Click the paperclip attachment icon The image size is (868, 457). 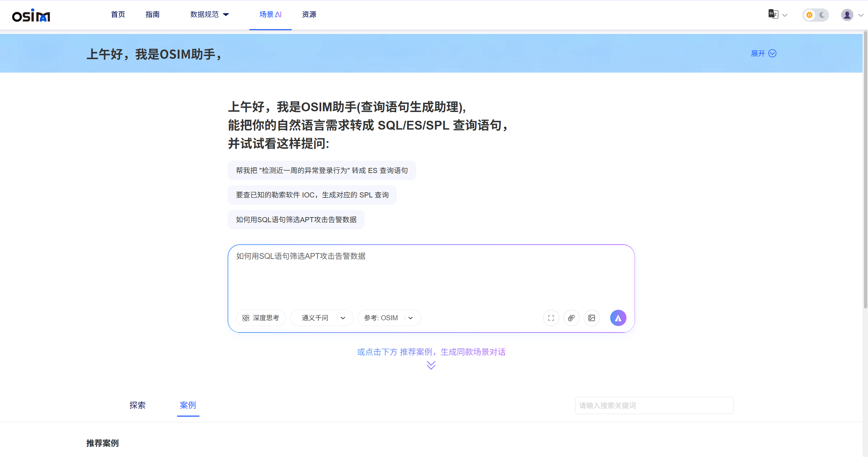pyautogui.click(x=571, y=318)
